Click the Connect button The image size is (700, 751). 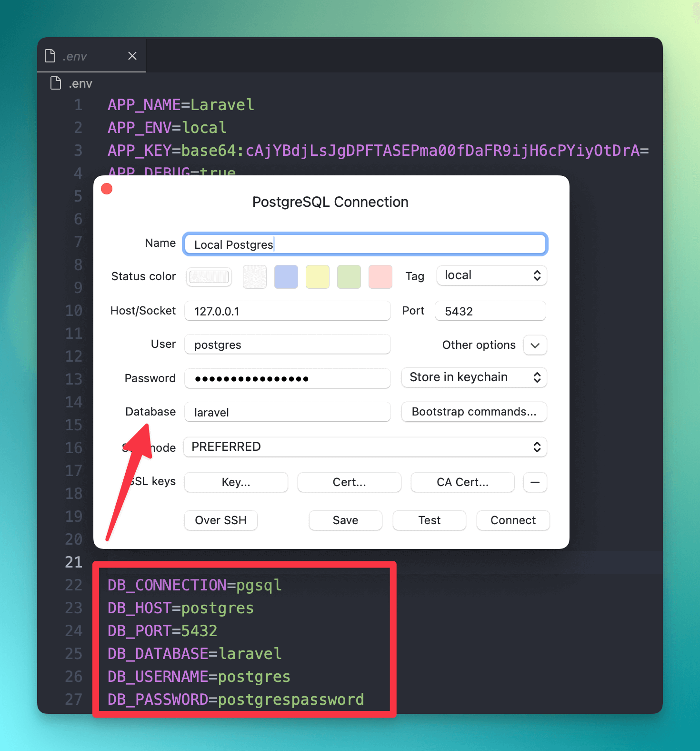click(x=513, y=520)
